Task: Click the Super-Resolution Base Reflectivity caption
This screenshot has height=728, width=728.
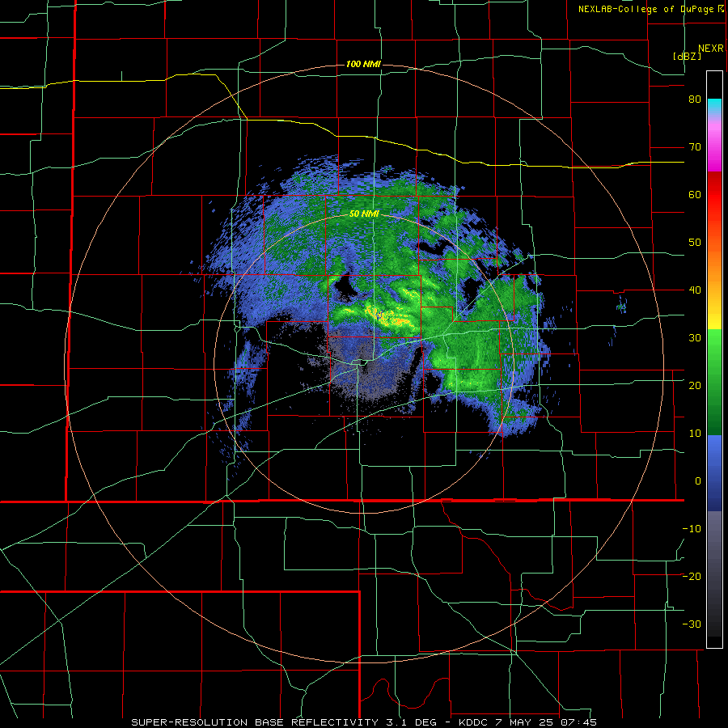Action: coord(363,722)
